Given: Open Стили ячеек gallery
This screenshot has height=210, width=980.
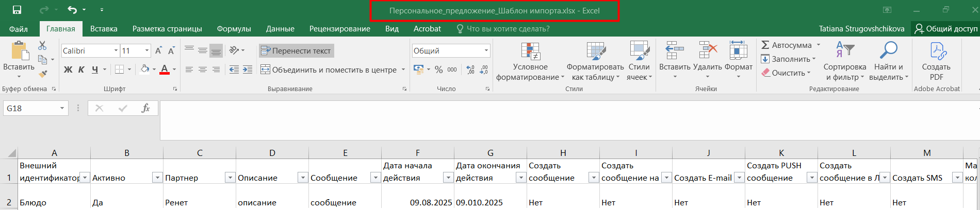Looking at the screenshot, I should tap(639, 61).
